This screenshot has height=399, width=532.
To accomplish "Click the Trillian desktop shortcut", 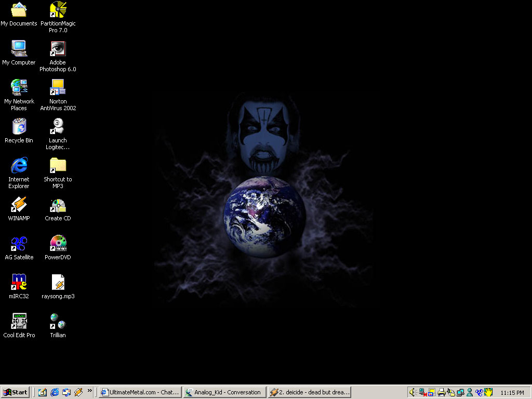I will pyautogui.click(x=58, y=326).
